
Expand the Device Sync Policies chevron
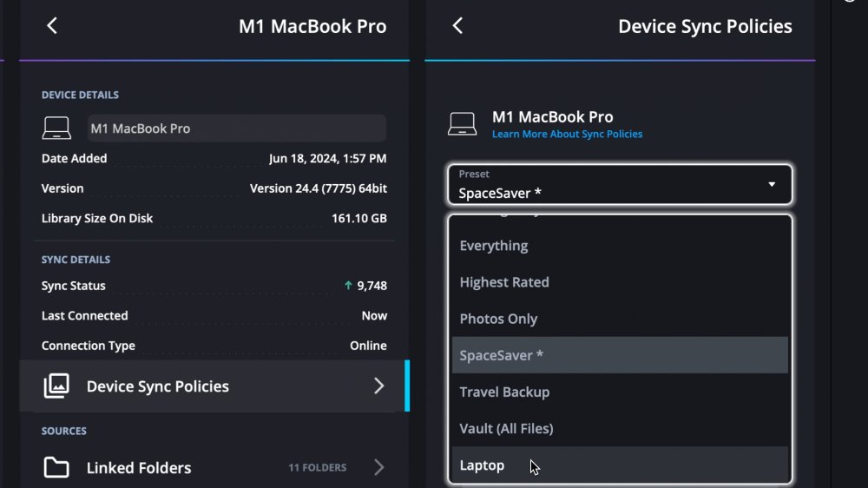click(x=378, y=386)
